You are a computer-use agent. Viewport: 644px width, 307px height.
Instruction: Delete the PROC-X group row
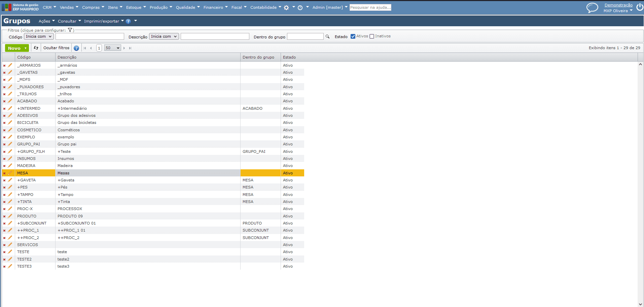4,209
